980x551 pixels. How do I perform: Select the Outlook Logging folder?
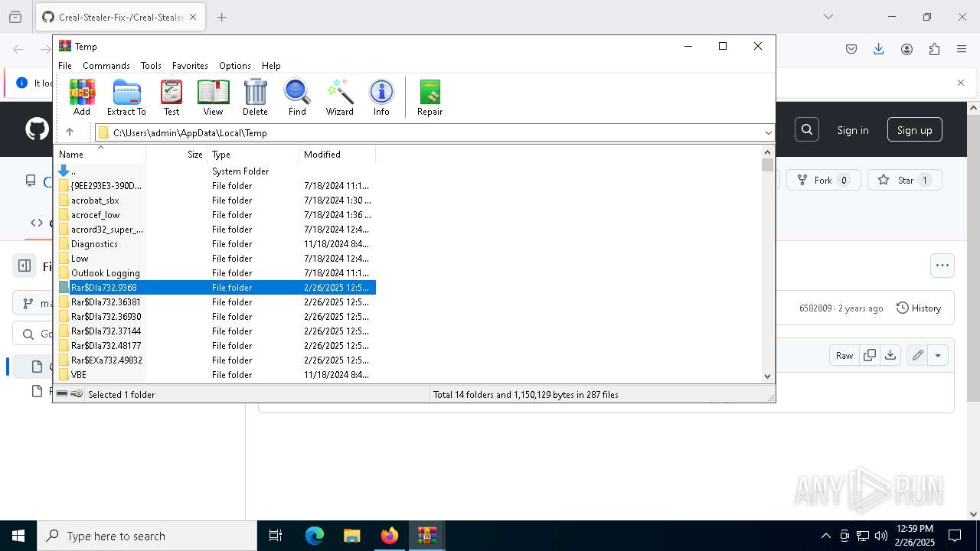pos(215,273)
